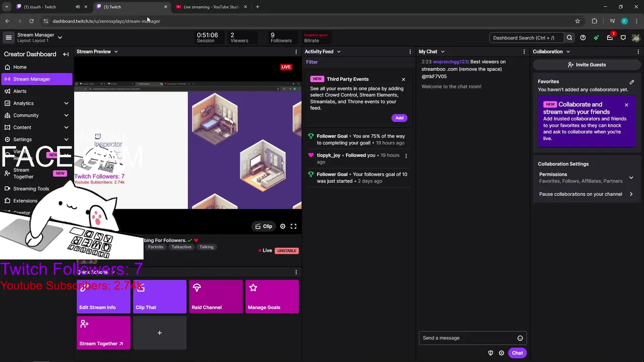Click Manage Goals quick action

(x=272, y=297)
